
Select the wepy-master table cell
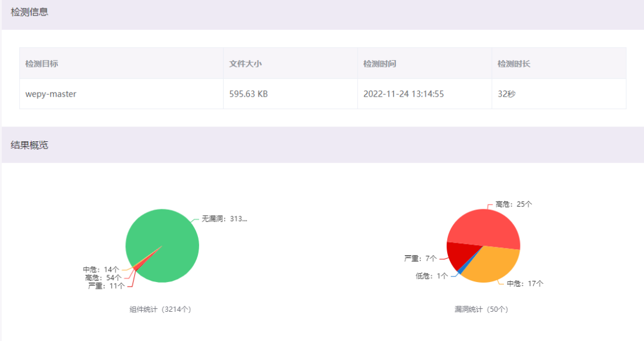tap(121, 94)
